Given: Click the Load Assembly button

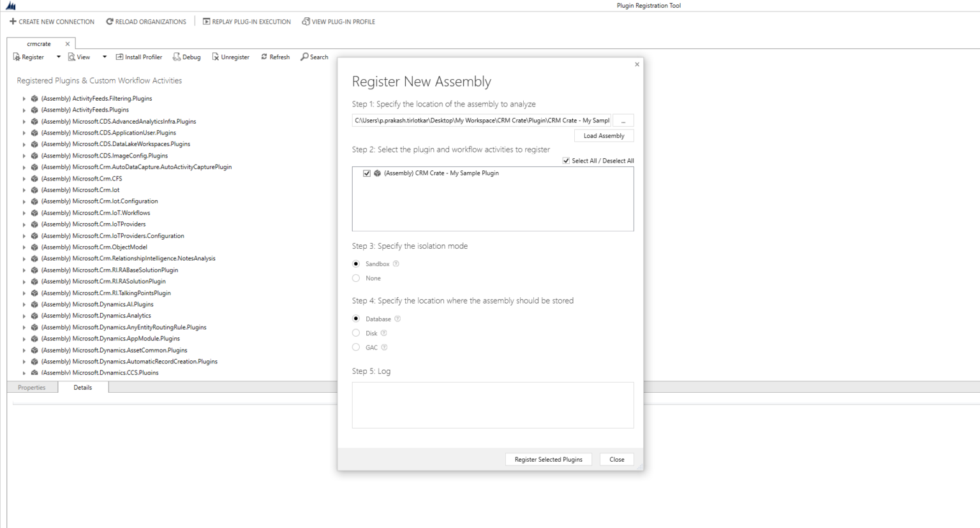Looking at the screenshot, I should (604, 135).
